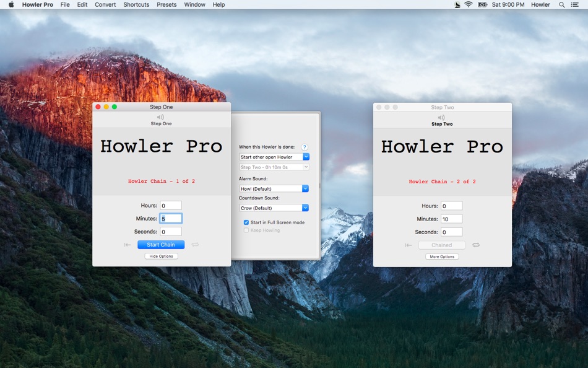The height and width of the screenshot is (368, 588).
Task: Click the Howler user name in menu bar
Action: click(x=540, y=4)
